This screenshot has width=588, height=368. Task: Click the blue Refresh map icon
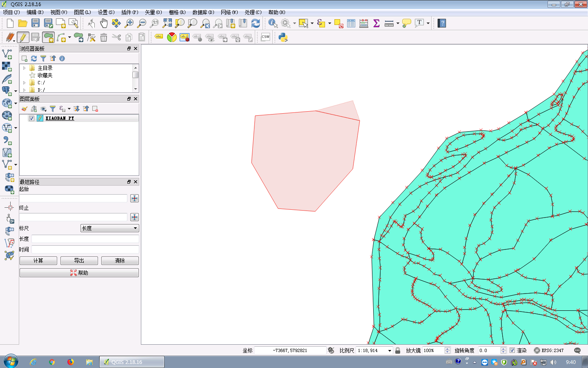click(x=256, y=23)
